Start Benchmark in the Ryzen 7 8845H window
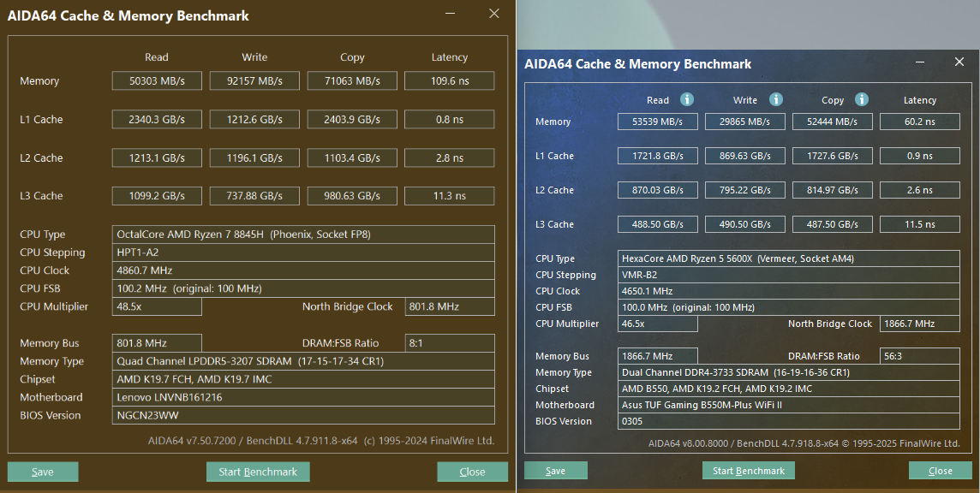 click(258, 472)
